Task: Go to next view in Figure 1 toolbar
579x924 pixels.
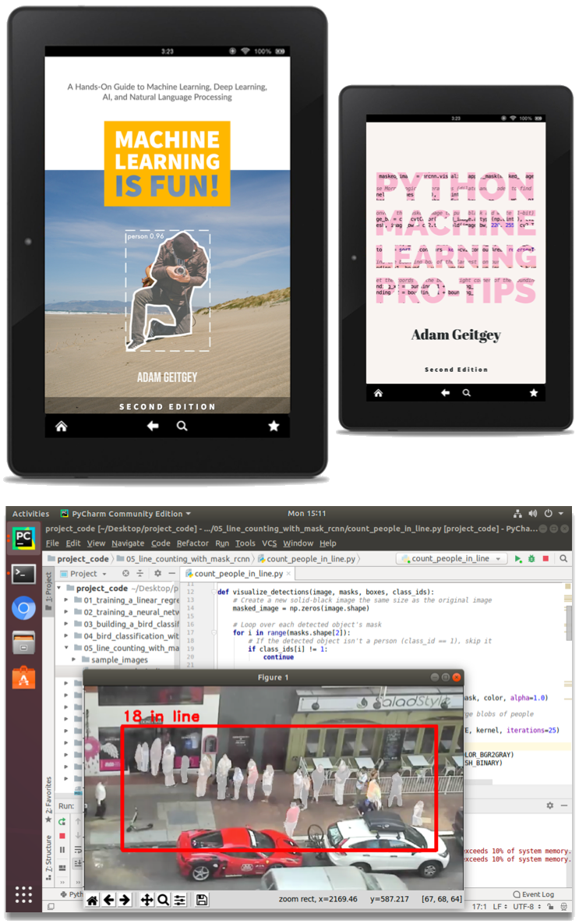Action: (125, 900)
